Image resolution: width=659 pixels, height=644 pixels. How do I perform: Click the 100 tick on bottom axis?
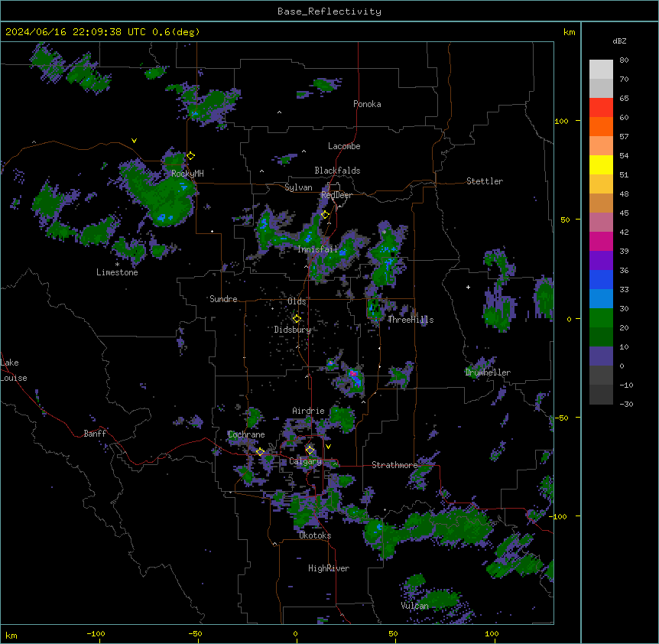(x=492, y=633)
